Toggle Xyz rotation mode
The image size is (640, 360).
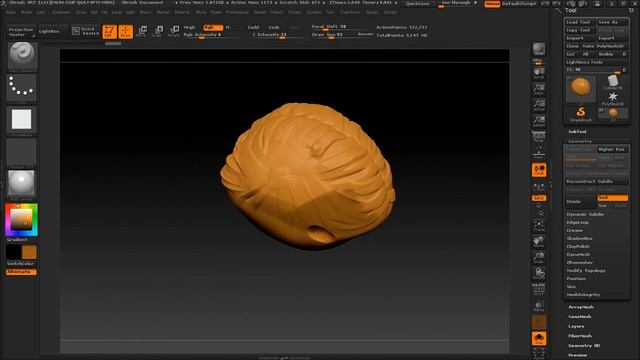coord(539,198)
